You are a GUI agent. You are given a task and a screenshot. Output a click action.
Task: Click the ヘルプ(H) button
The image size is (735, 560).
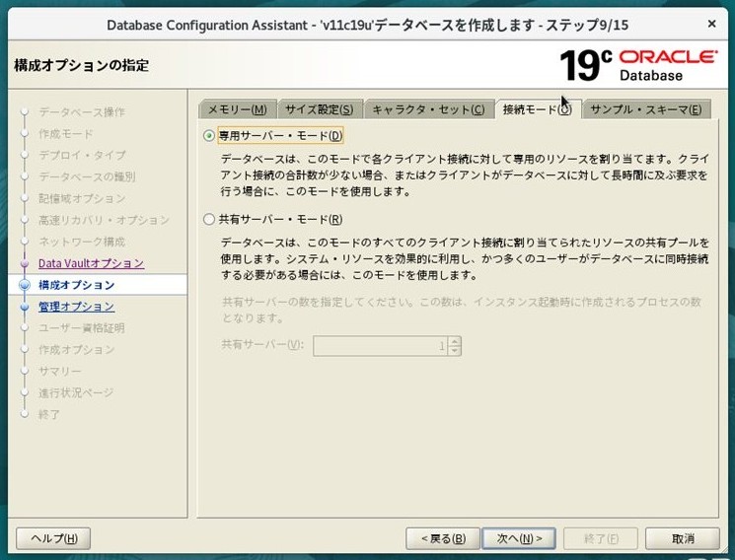(53, 538)
